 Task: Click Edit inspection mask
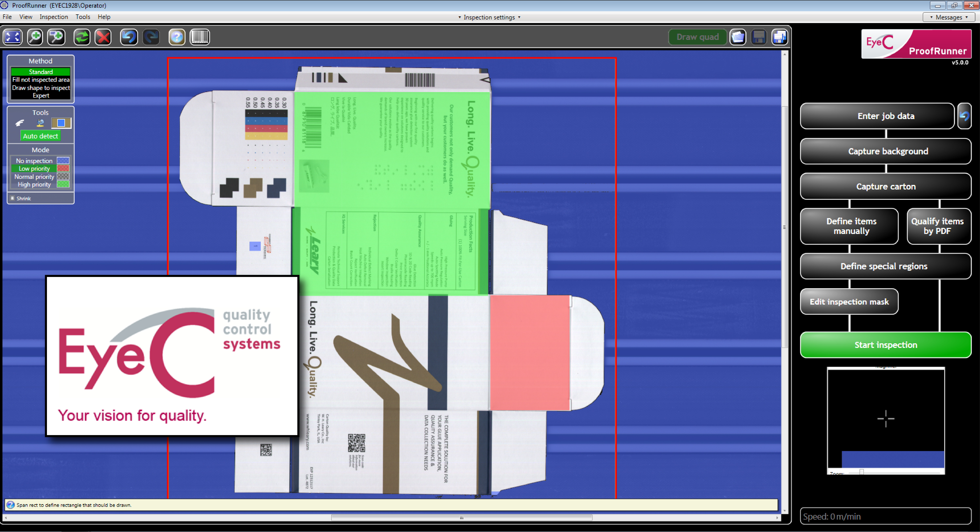(x=849, y=301)
